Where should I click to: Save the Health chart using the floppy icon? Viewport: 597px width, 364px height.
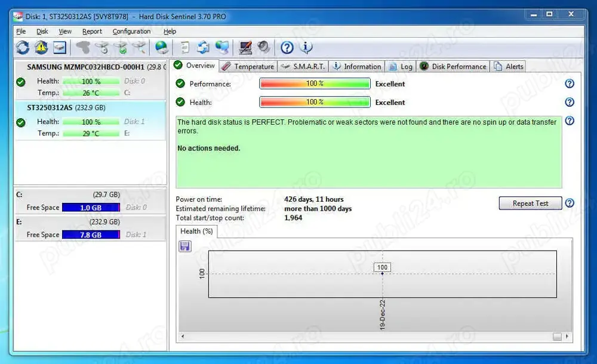coord(184,246)
